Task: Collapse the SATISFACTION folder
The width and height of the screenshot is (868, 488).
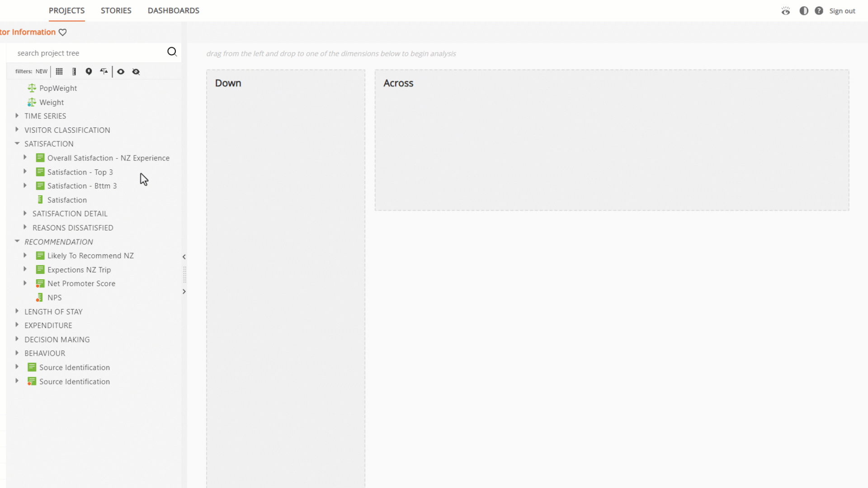Action: pyautogui.click(x=17, y=143)
